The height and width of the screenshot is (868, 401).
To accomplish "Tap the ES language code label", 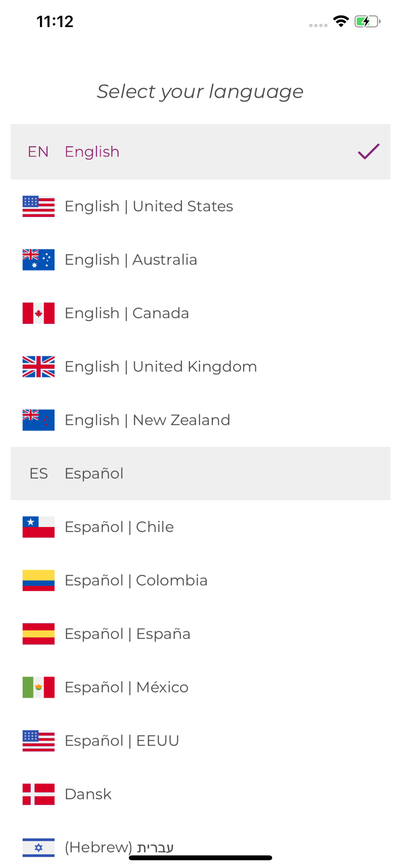I will point(39,473).
